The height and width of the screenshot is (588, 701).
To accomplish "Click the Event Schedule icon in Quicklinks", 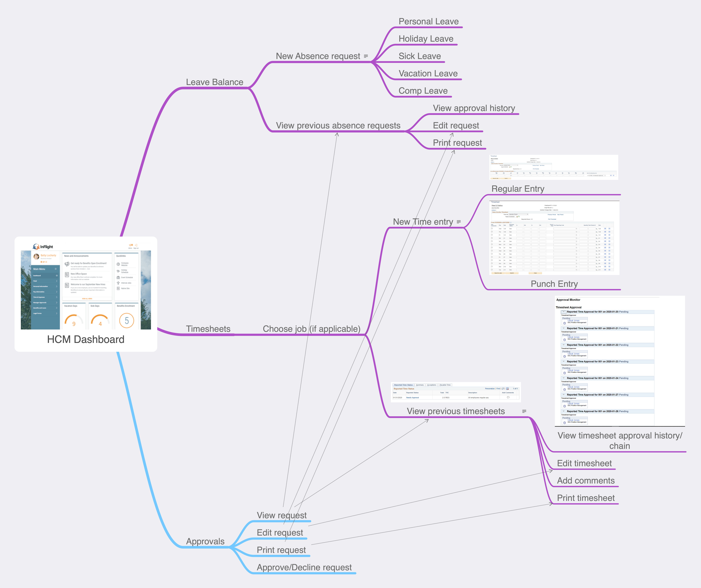I will [118, 278].
